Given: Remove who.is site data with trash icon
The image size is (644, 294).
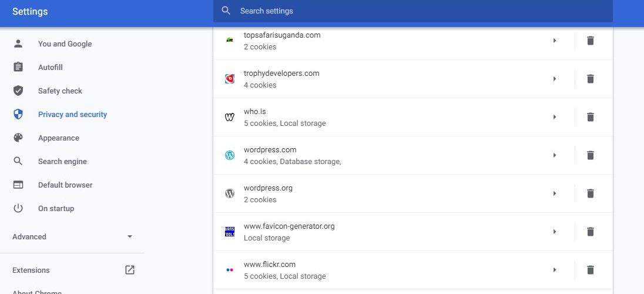Looking at the screenshot, I should (x=590, y=117).
